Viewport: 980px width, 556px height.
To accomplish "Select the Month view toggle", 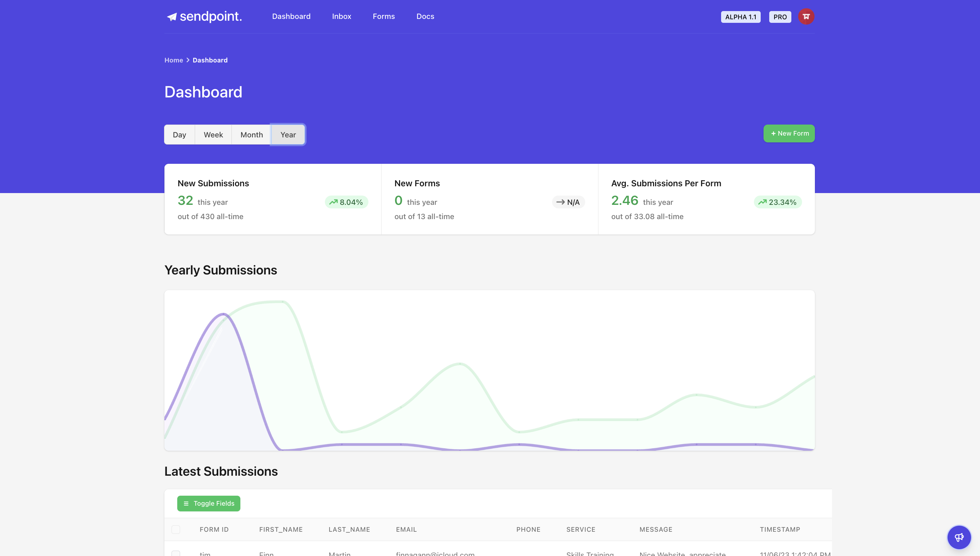I will pyautogui.click(x=251, y=135).
